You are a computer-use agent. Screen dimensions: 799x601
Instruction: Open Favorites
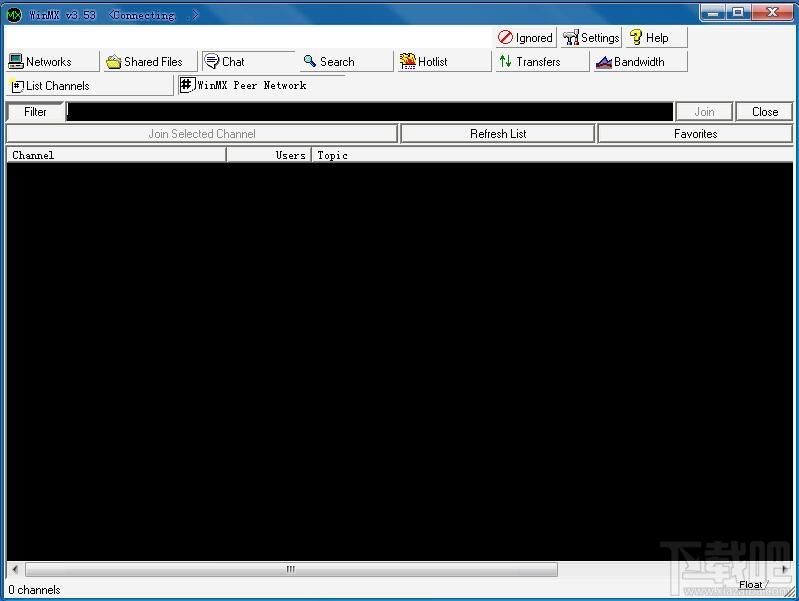(x=695, y=134)
